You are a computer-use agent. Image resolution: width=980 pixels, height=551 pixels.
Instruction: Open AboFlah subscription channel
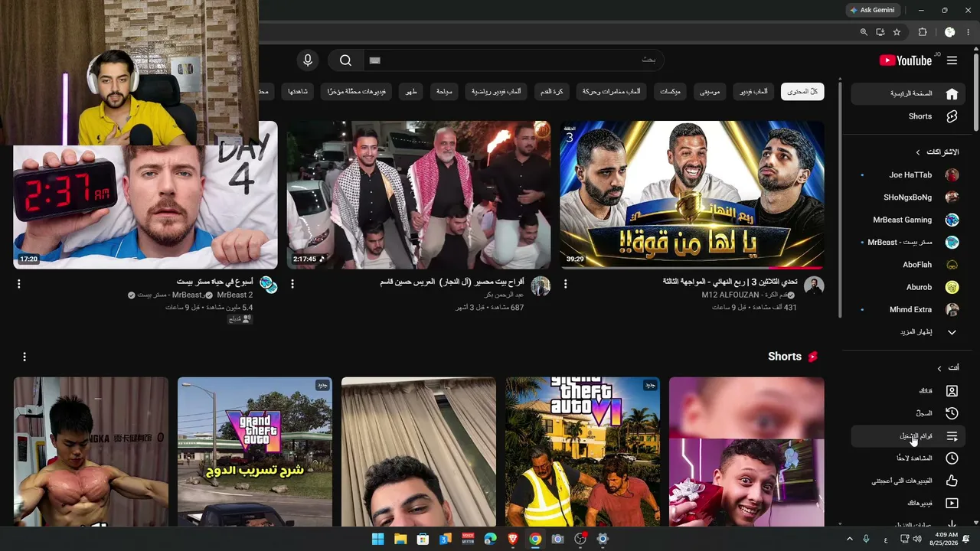point(908,265)
